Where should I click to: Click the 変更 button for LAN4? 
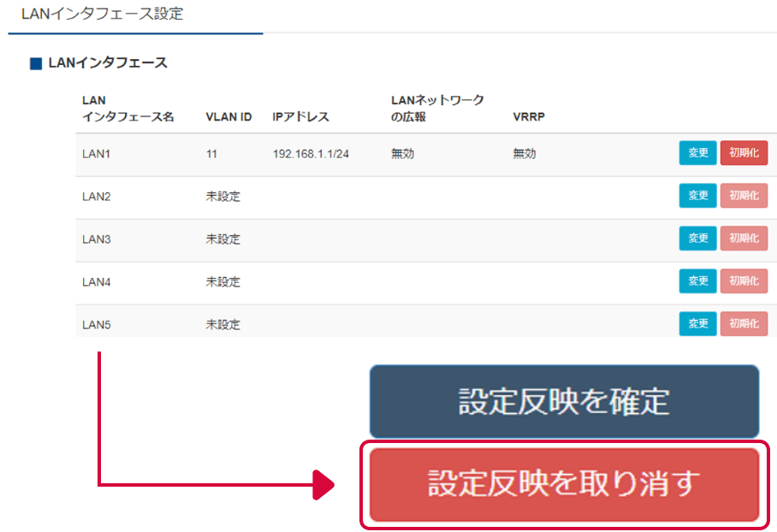[x=697, y=281]
